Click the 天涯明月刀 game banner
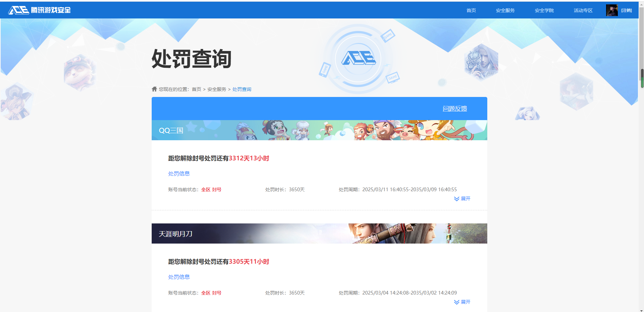Image resolution: width=644 pixels, height=312 pixels. coord(319,233)
